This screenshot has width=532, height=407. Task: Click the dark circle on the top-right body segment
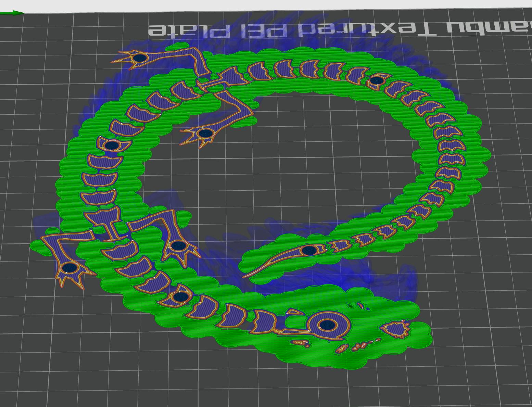click(x=377, y=81)
